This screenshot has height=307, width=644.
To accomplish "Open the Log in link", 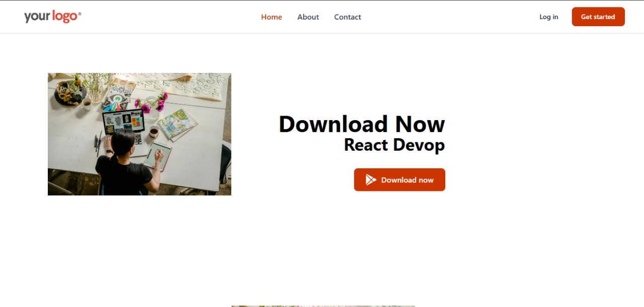I will 548,17.
